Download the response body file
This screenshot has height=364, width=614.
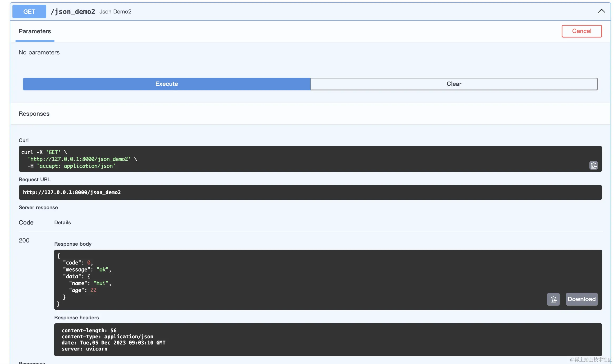coord(581,299)
